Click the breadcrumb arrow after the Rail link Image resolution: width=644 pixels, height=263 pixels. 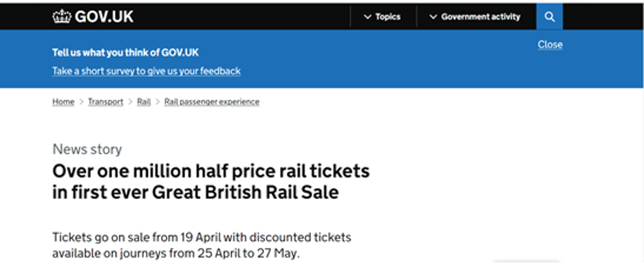[x=158, y=101]
